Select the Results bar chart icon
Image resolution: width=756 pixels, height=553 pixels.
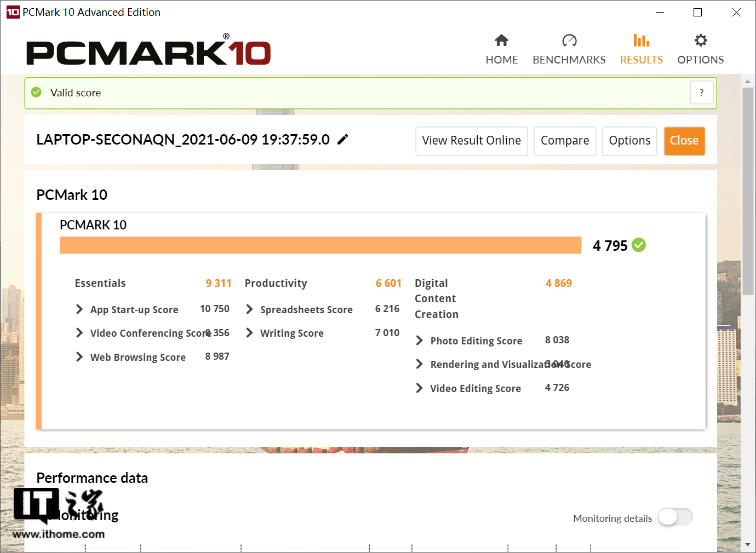641,41
